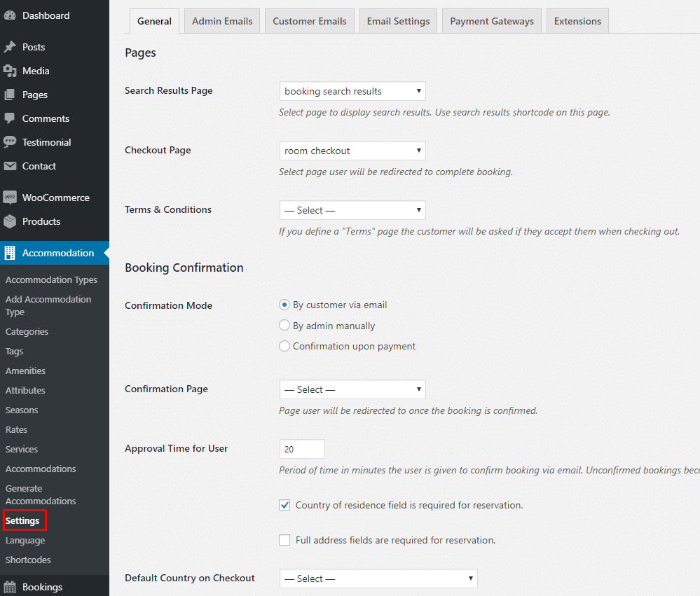Click the Posts pushpin icon

(10, 47)
